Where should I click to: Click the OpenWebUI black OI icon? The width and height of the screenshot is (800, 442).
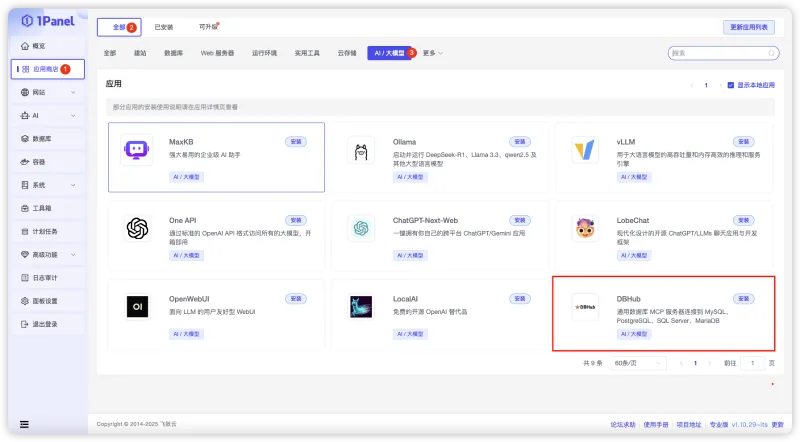[137, 307]
